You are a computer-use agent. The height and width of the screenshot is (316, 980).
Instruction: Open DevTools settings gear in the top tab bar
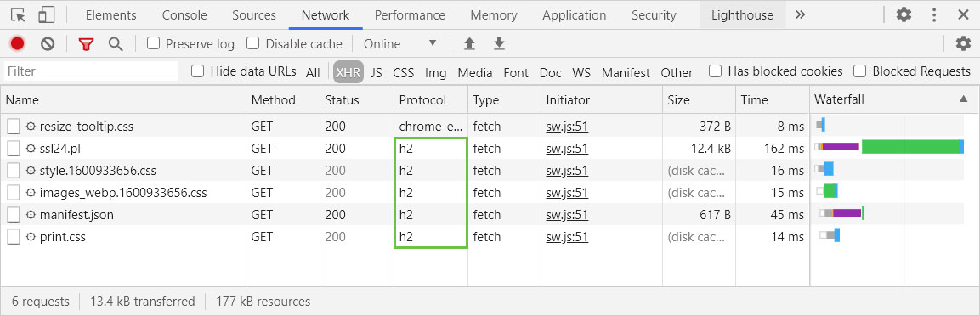[x=904, y=15]
